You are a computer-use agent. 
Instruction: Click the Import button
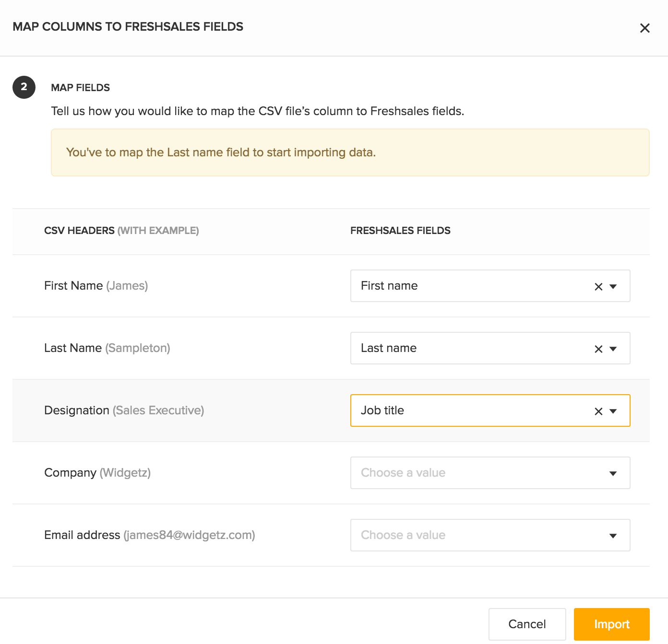[611, 624]
